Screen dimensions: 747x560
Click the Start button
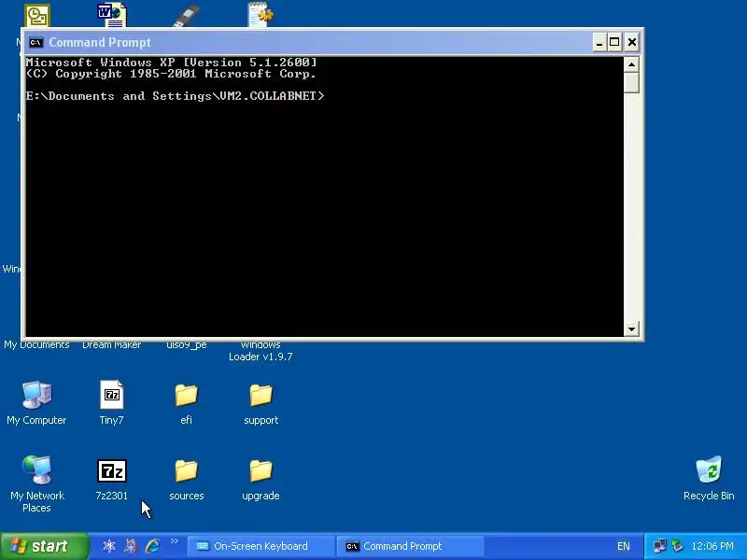(x=44, y=546)
